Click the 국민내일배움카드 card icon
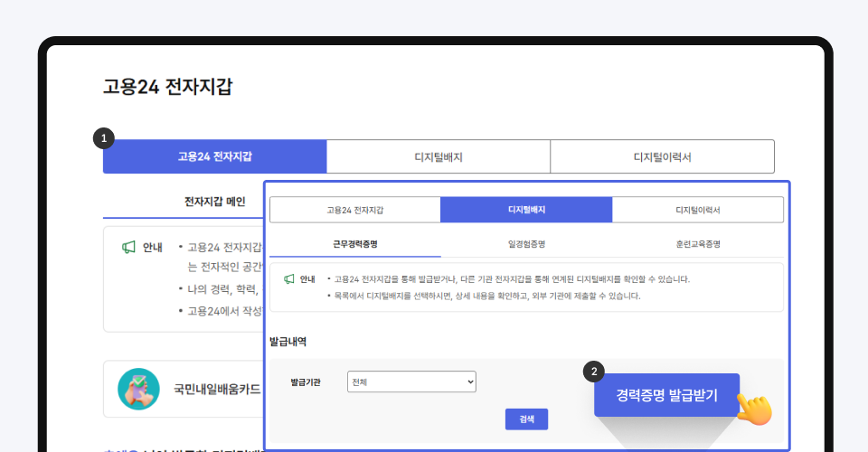The width and height of the screenshot is (868, 452). point(138,389)
